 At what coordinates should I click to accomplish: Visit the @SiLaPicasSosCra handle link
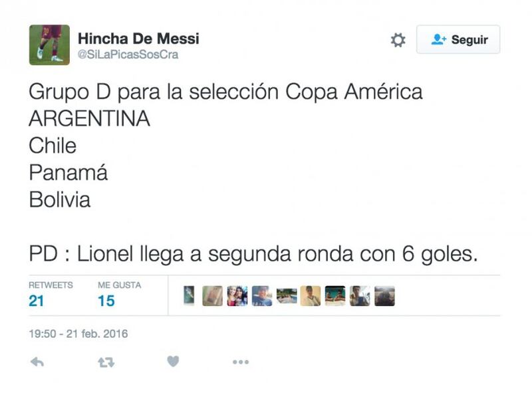[128, 55]
